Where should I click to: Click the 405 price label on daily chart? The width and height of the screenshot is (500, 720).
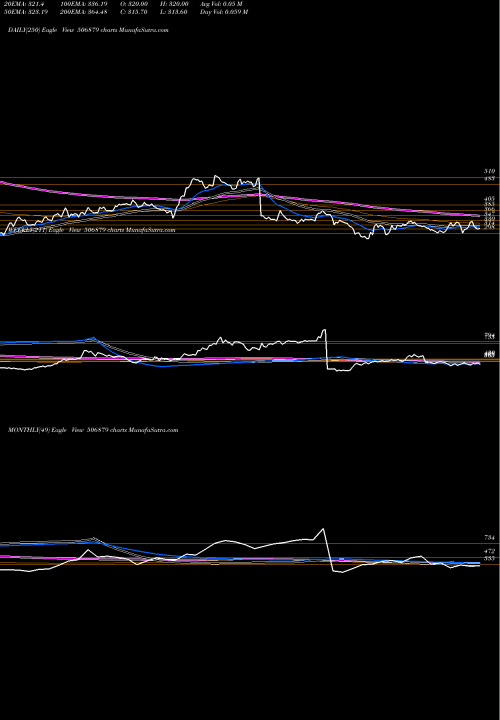489,200
